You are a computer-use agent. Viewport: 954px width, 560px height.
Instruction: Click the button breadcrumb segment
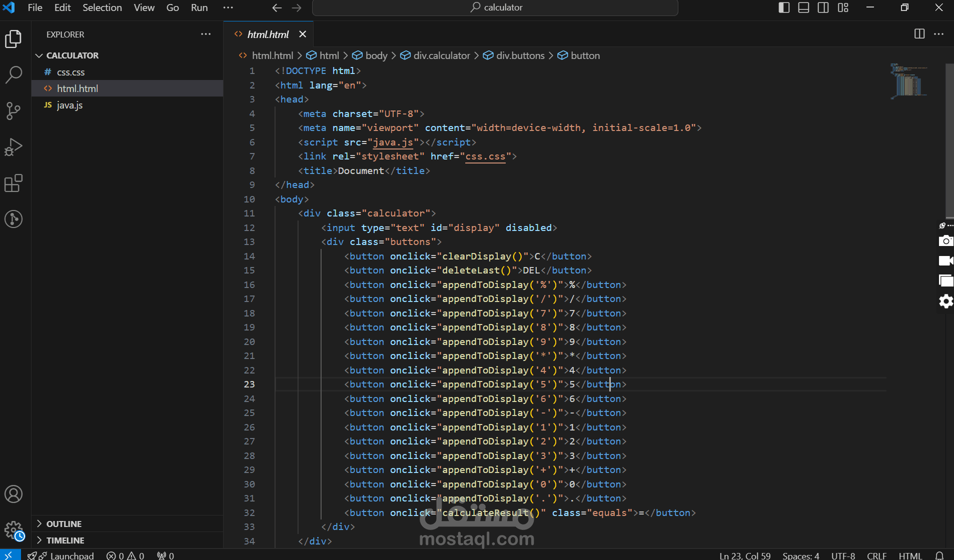coord(579,55)
